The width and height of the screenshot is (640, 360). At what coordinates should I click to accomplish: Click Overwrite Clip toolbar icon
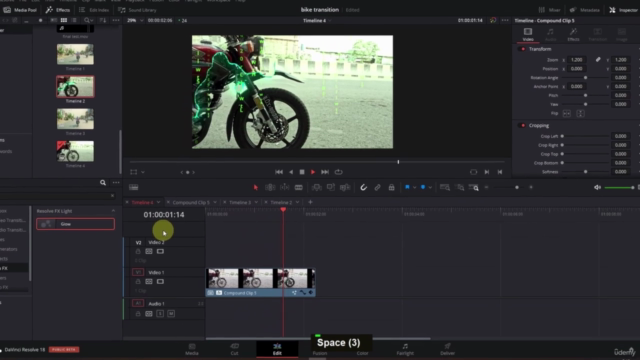(x=331, y=187)
